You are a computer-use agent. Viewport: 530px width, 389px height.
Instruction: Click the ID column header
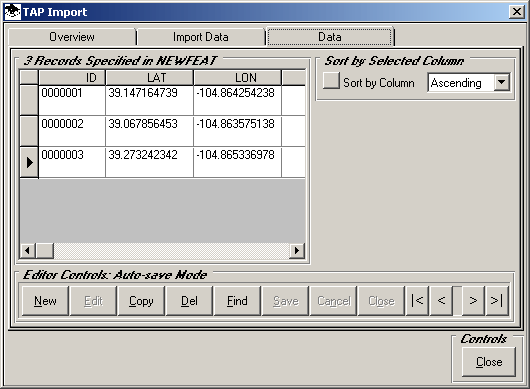click(x=72, y=78)
